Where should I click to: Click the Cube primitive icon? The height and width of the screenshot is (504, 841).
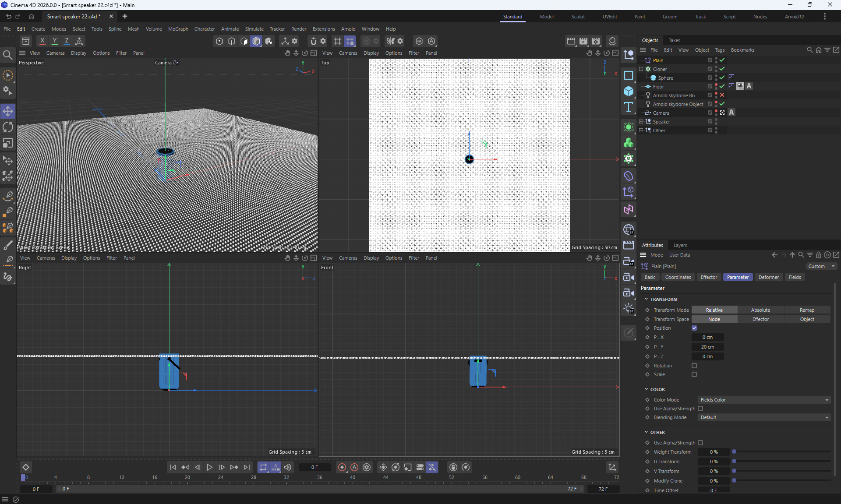(x=629, y=91)
